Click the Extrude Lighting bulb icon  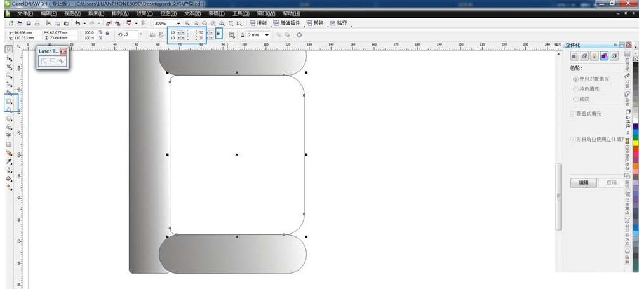(594, 56)
